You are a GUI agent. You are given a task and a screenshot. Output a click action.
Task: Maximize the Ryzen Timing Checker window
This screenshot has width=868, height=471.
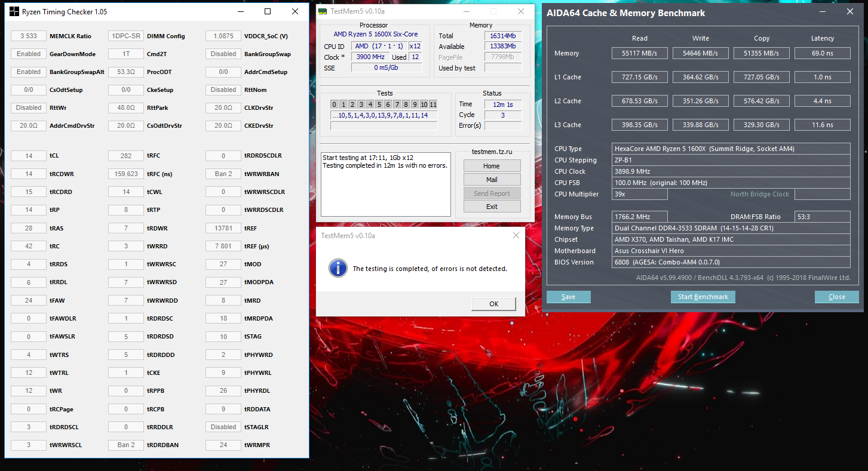268,11
